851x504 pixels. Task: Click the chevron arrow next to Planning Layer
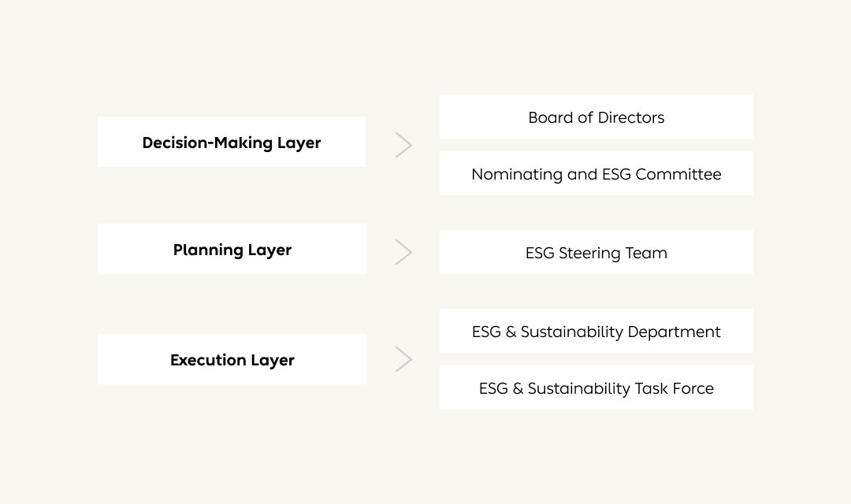tap(403, 252)
